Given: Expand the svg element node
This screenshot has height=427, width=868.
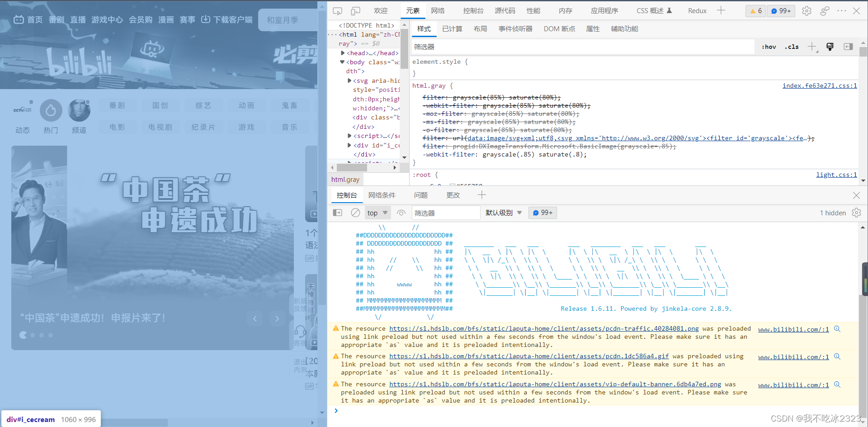Looking at the screenshot, I should tap(349, 81).
